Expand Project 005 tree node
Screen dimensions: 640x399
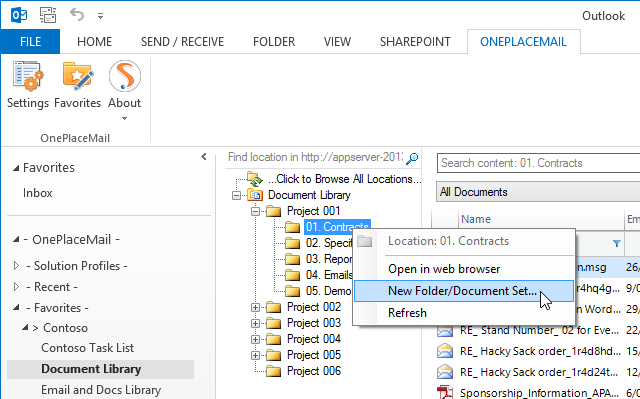pos(256,355)
